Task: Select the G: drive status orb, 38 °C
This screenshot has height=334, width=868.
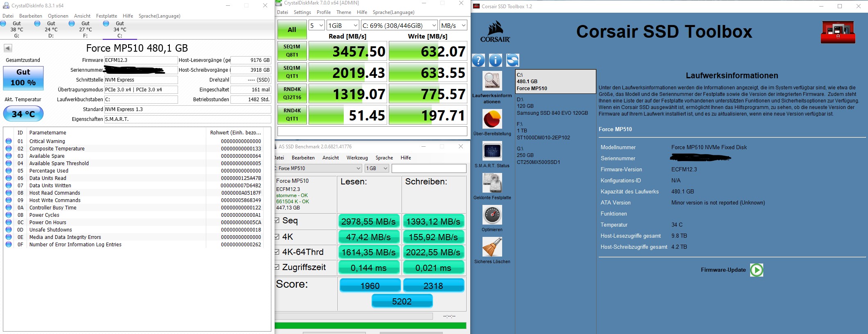Action: (x=3, y=23)
